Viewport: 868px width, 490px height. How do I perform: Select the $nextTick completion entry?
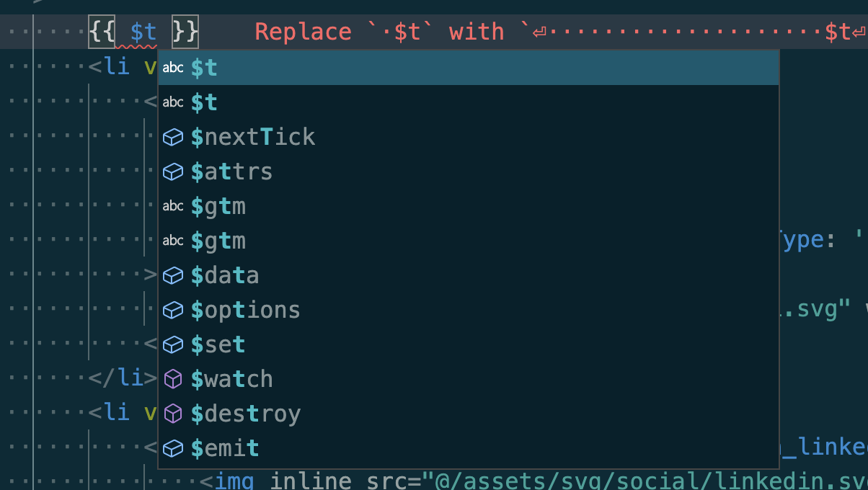point(252,136)
